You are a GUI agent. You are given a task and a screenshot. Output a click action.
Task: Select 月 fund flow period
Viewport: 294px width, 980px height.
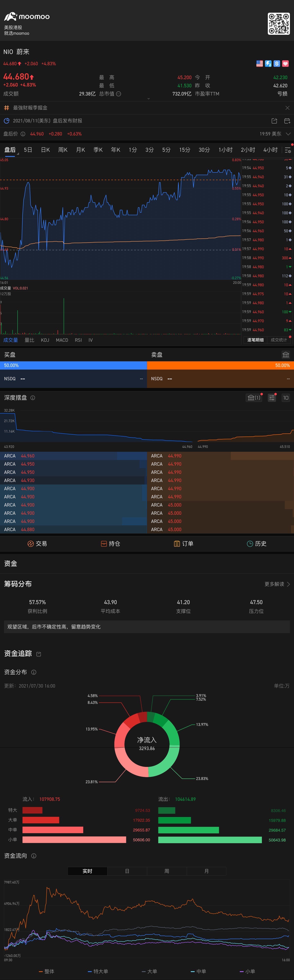206,871
